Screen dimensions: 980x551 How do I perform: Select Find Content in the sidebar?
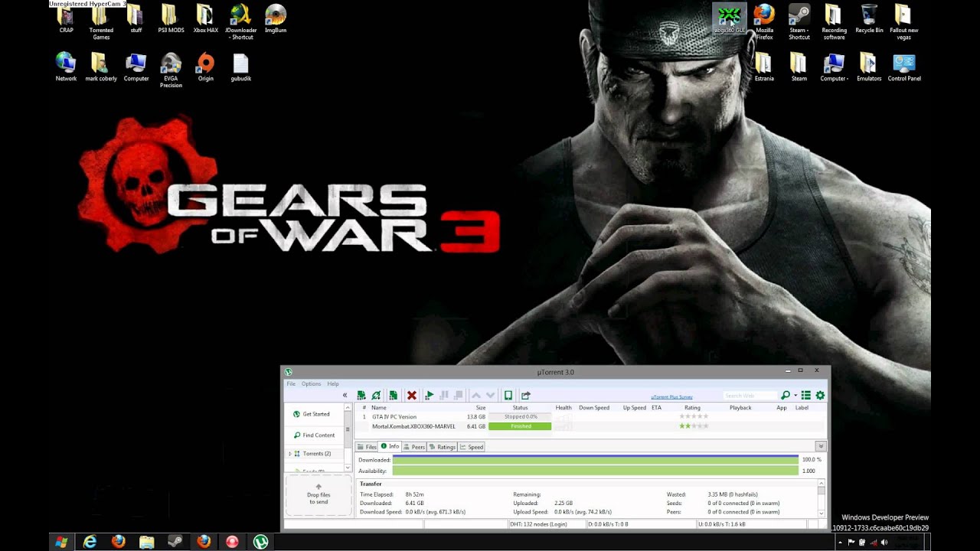(314, 435)
